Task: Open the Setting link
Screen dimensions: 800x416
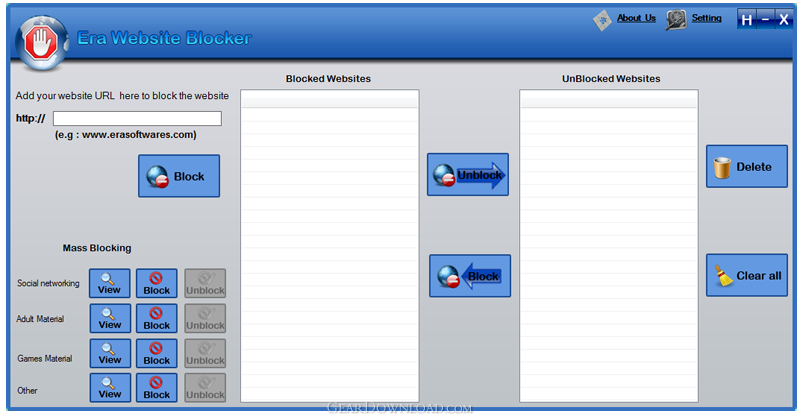Action: coord(706,18)
